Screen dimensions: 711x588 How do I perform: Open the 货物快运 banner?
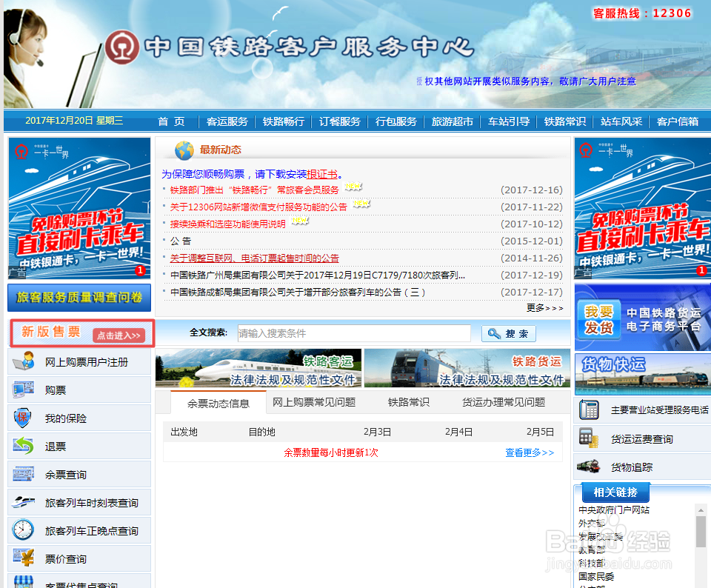643,374
